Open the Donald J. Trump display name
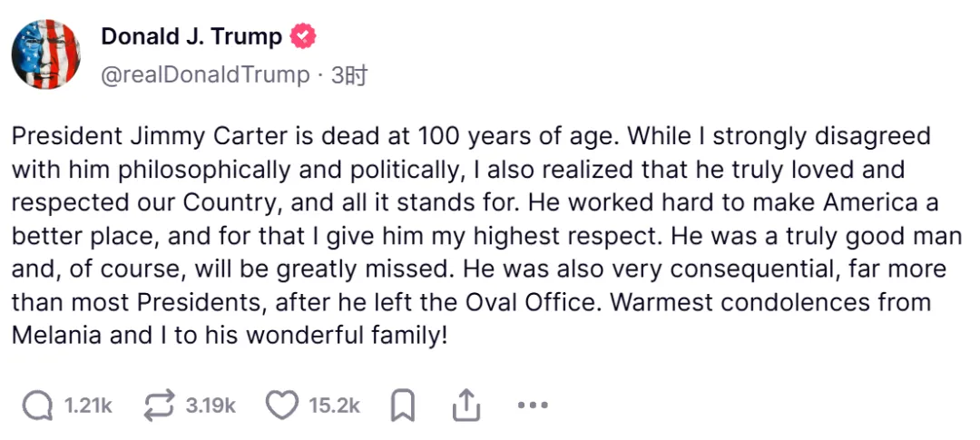 click(191, 37)
